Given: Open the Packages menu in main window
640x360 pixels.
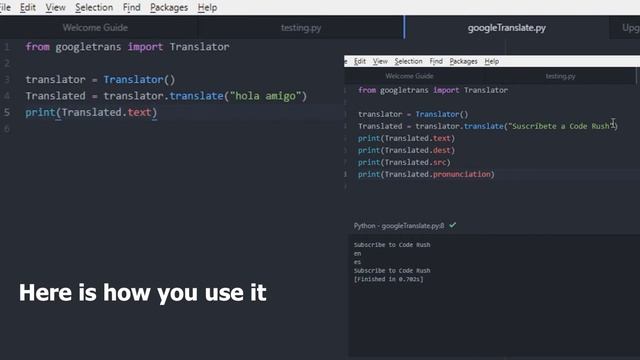Looking at the screenshot, I should (169, 7).
